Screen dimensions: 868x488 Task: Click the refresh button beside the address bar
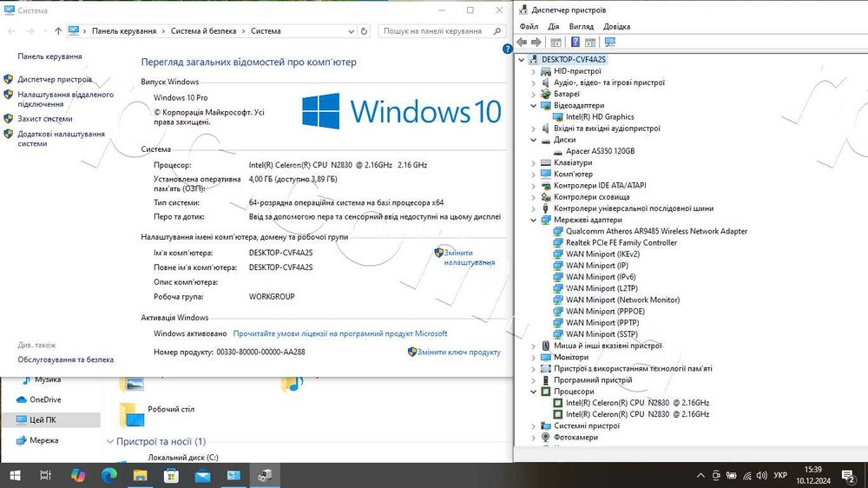click(364, 31)
